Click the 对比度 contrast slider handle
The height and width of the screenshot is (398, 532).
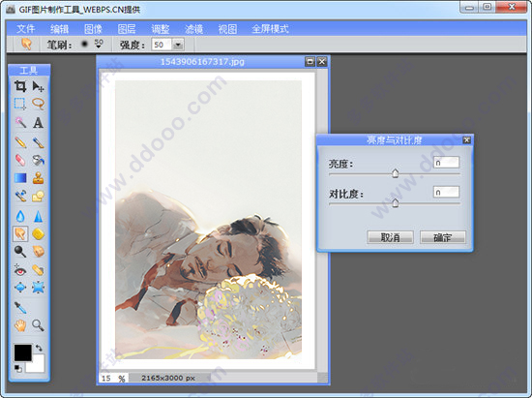click(395, 202)
